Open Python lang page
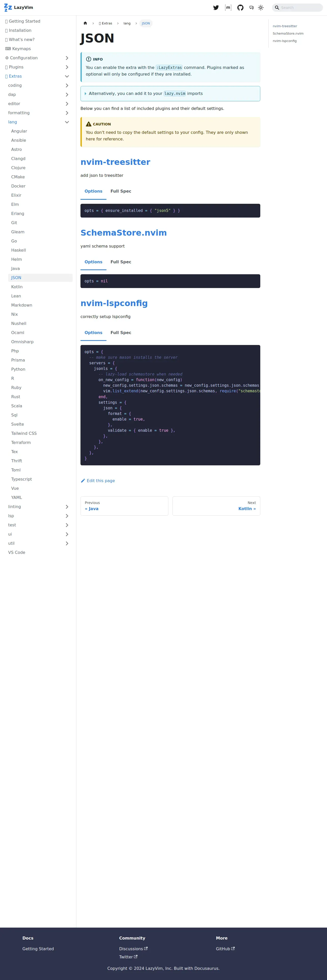 coord(40,369)
